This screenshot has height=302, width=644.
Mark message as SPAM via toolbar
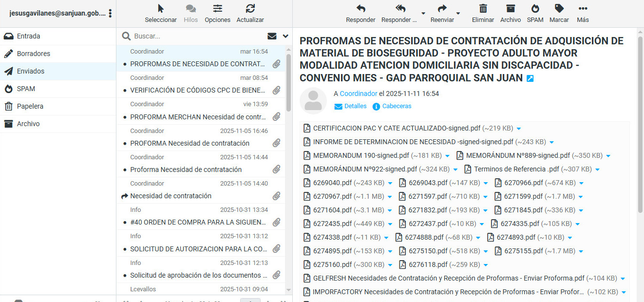tap(535, 9)
